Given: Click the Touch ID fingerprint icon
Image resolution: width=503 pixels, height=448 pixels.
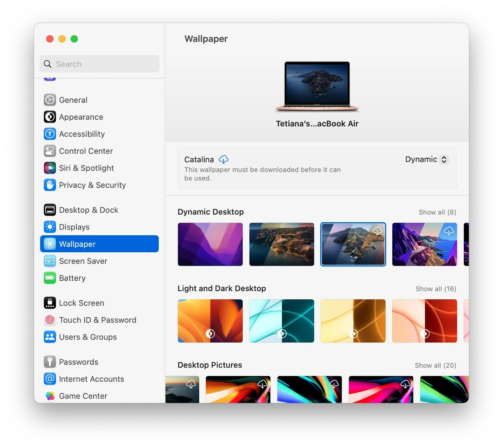Looking at the screenshot, I should point(50,320).
